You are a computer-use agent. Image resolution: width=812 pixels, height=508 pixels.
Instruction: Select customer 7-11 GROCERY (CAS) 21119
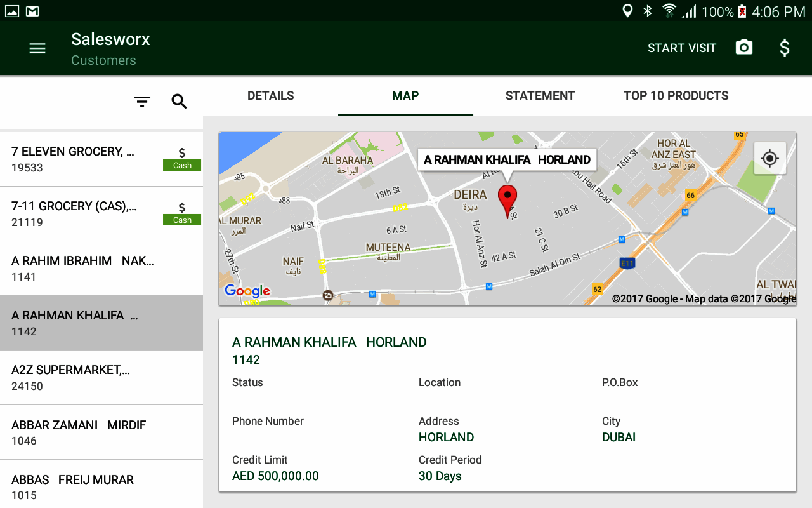pos(101,214)
